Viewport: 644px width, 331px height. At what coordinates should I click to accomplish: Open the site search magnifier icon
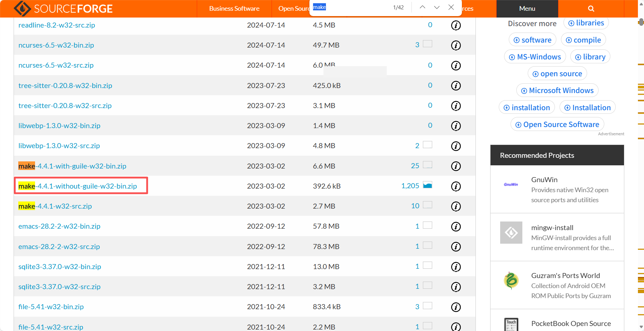[x=591, y=9]
